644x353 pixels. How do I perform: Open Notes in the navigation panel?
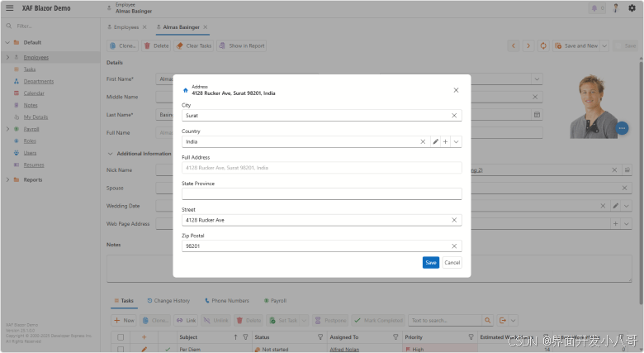pos(31,105)
